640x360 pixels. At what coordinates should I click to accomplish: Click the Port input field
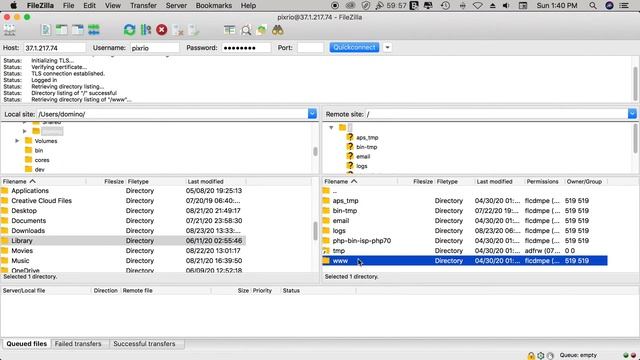click(310, 48)
